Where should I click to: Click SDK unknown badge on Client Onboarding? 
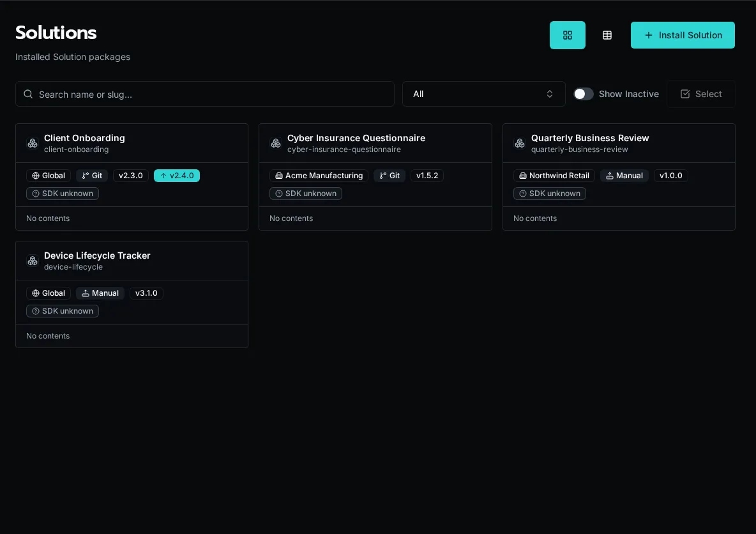click(63, 194)
